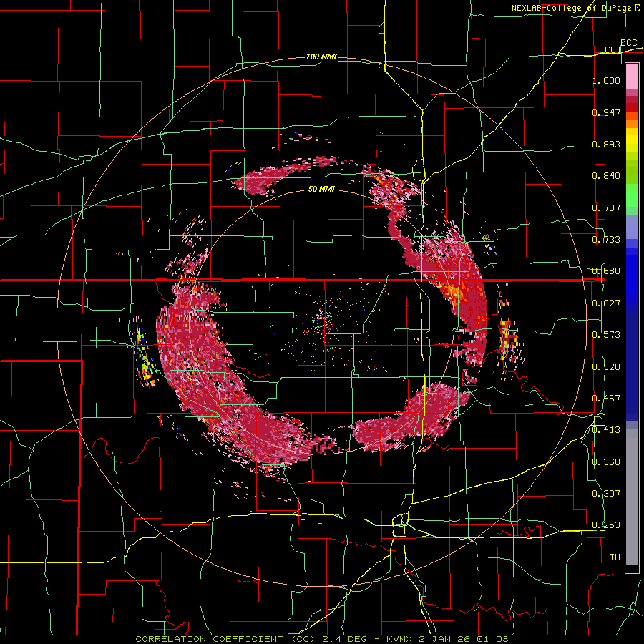The height and width of the screenshot is (644, 644).
Task: Click the 0.893 legend value
Action: click(x=606, y=144)
